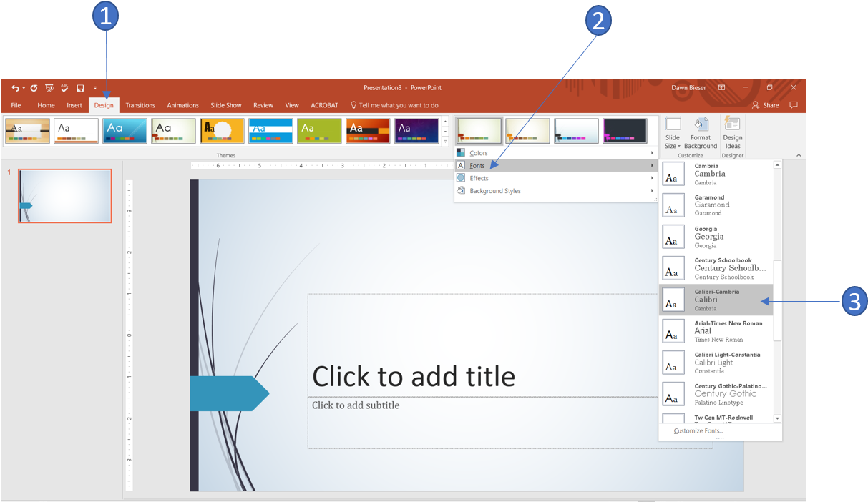Click the Repeat circular arrow icon
The height and width of the screenshot is (502, 868).
pyautogui.click(x=34, y=88)
